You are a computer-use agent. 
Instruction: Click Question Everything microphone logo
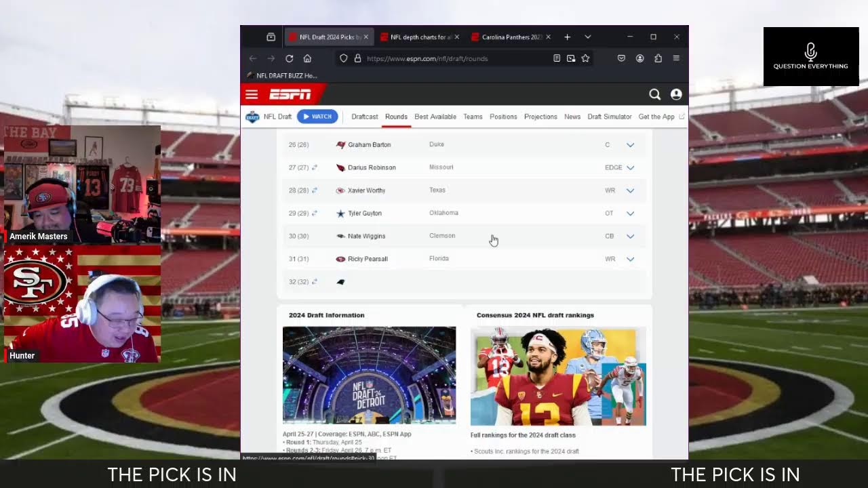point(811,57)
